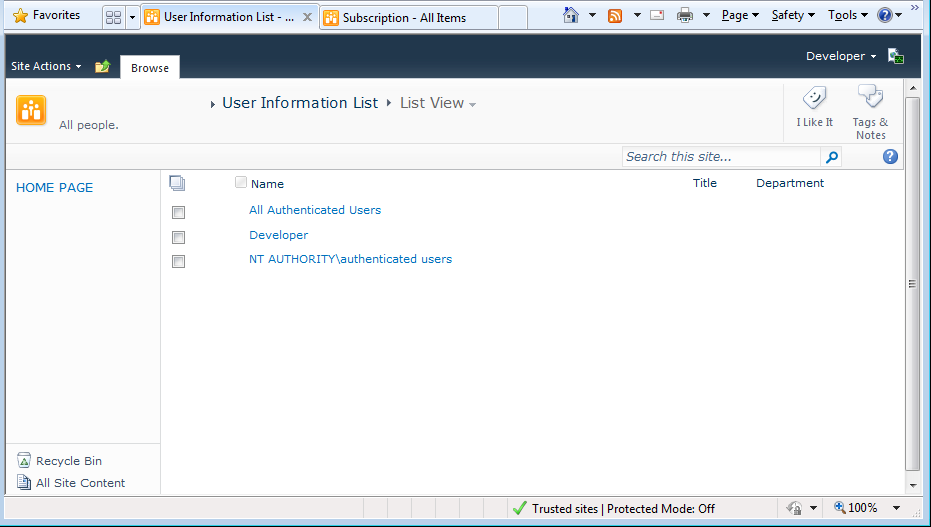Toggle checkbox next to Name header
The width and height of the screenshot is (931, 527).
(x=240, y=182)
